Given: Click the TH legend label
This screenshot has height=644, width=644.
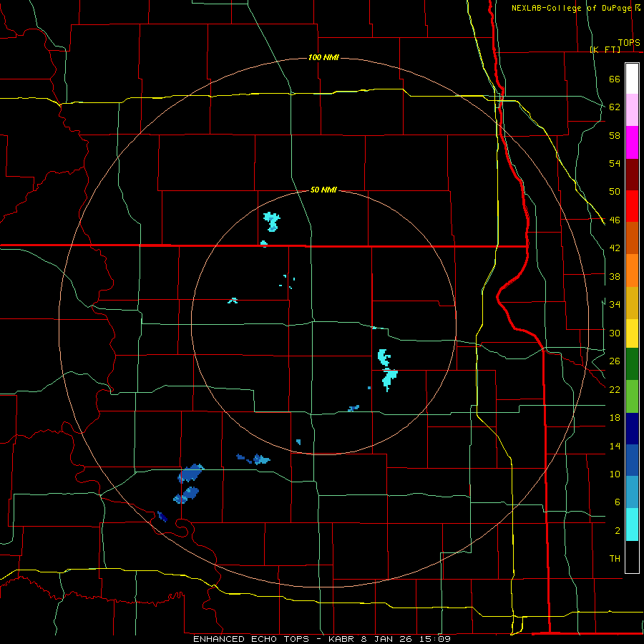Looking at the screenshot, I should pos(615,559).
